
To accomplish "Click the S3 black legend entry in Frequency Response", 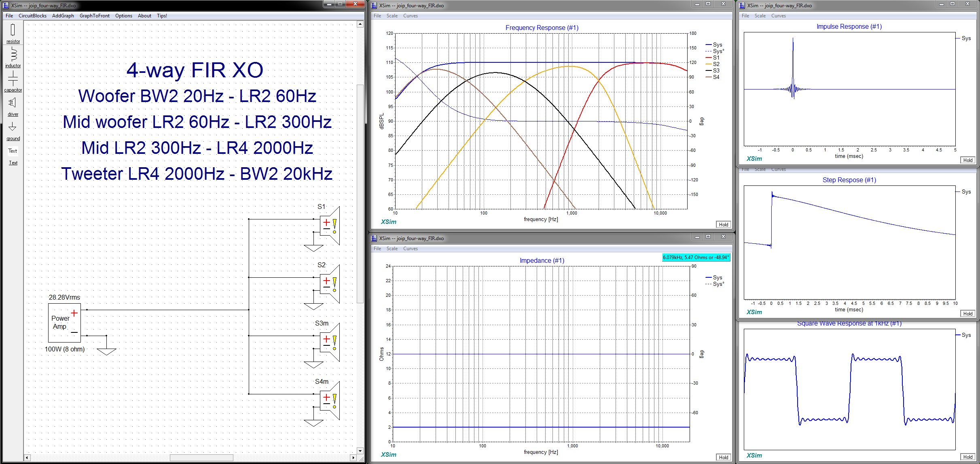I will tap(713, 71).
